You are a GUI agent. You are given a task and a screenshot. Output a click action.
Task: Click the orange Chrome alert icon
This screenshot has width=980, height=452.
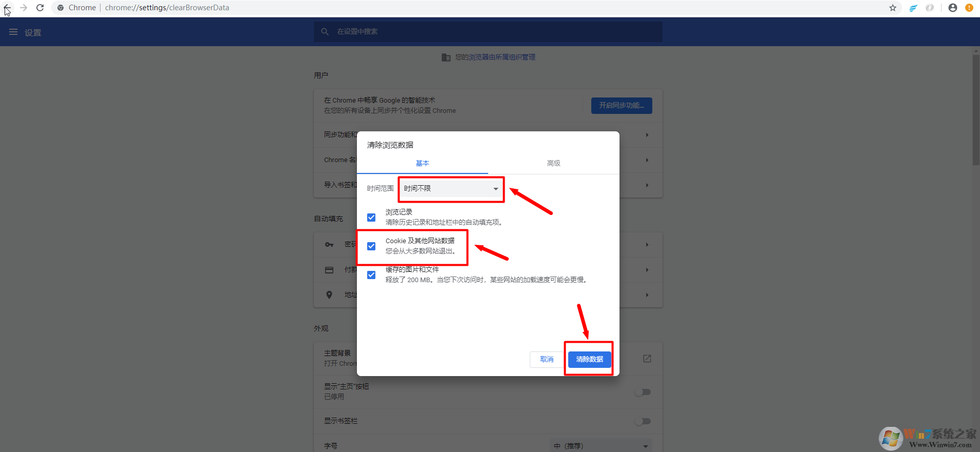tap(969, 8)
